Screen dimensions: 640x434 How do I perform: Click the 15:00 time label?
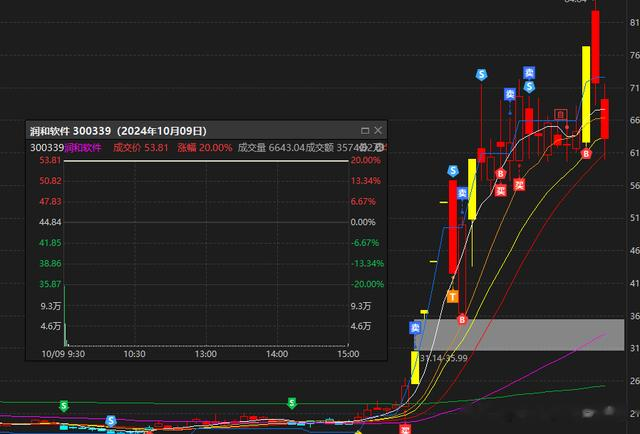pos(348,354)
